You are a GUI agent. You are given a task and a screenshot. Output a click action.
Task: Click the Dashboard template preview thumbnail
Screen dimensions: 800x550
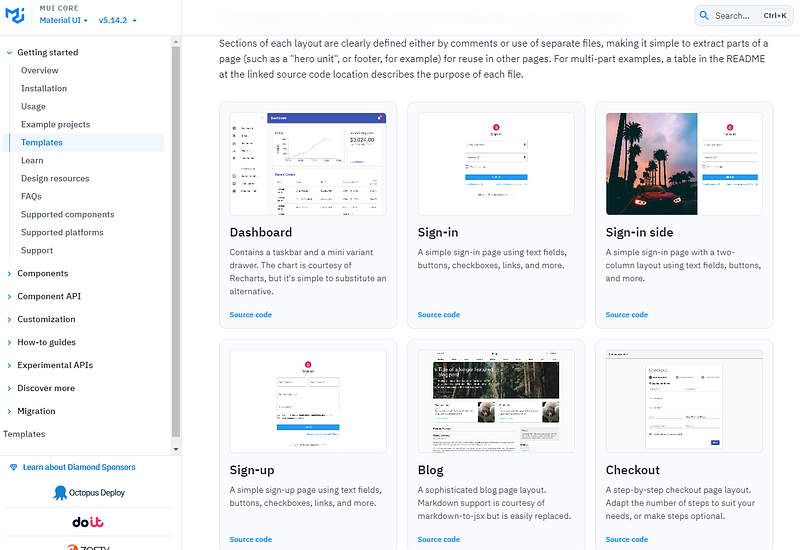point(308,164)
